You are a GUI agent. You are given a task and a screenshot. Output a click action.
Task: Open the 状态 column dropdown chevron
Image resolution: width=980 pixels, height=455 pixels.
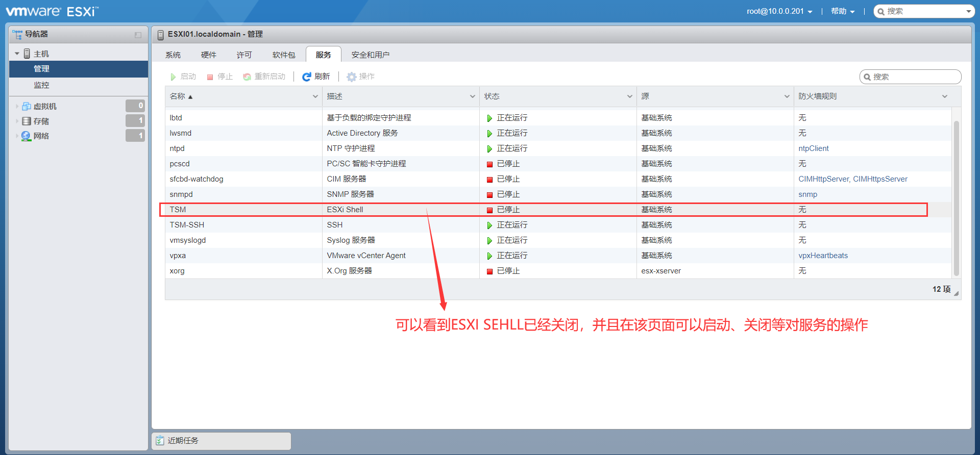pos(630,96)
